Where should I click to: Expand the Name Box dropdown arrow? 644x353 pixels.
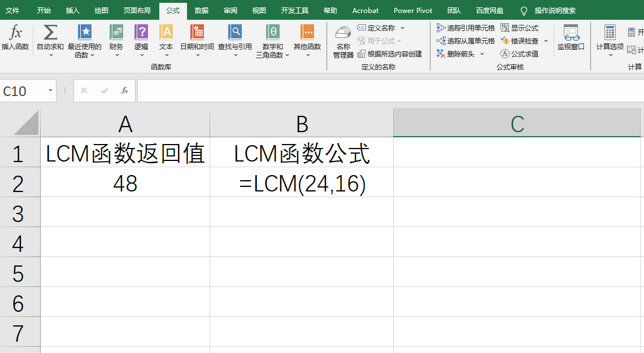point(50,90)
